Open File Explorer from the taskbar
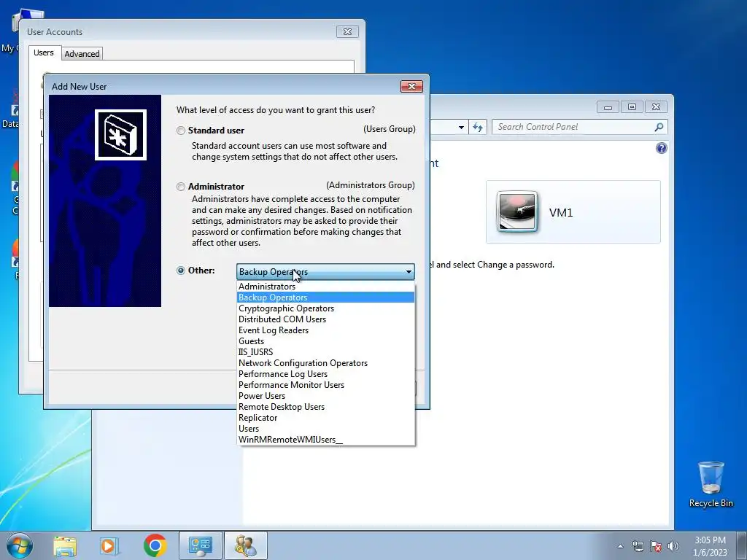This screenshot has width=747, height=560. 65,545
